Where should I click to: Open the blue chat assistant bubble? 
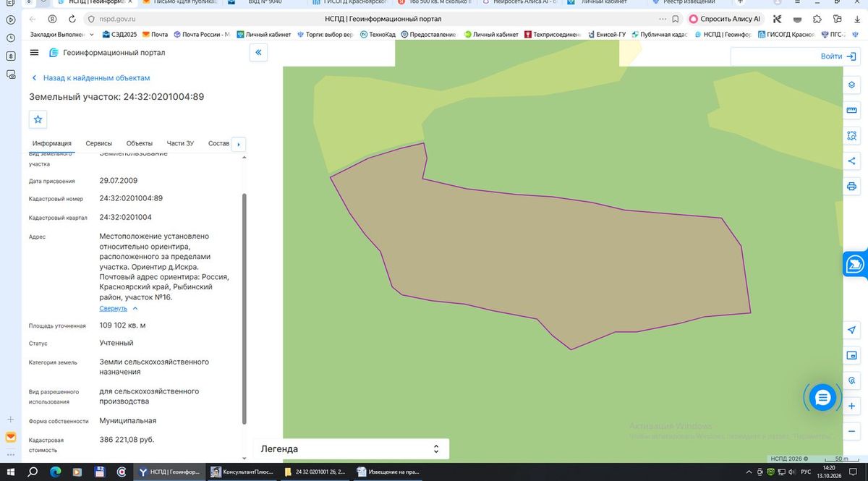pos(822,396)
